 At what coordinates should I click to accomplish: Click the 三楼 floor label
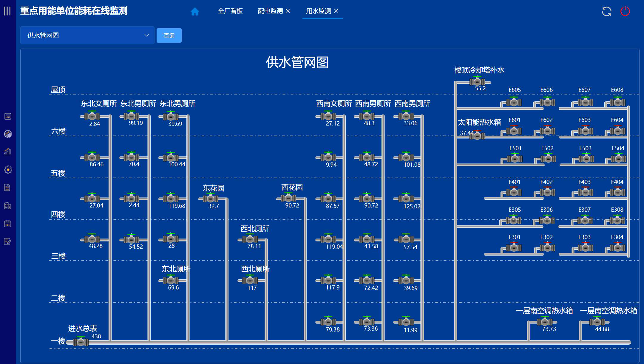coord(58,256)
